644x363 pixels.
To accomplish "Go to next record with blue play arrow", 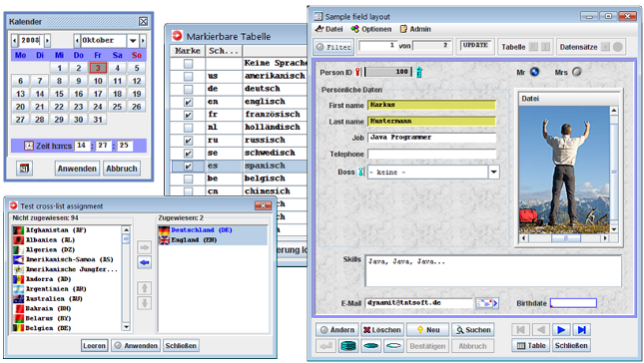I will (561, 330).
